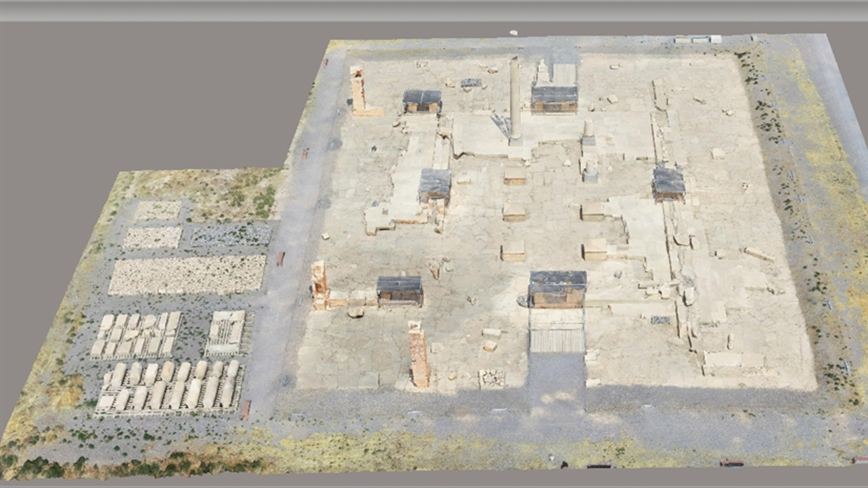868x488 pixels.
Task: Click the largest gravel rectangle in the storage yard
Action: 187,274
